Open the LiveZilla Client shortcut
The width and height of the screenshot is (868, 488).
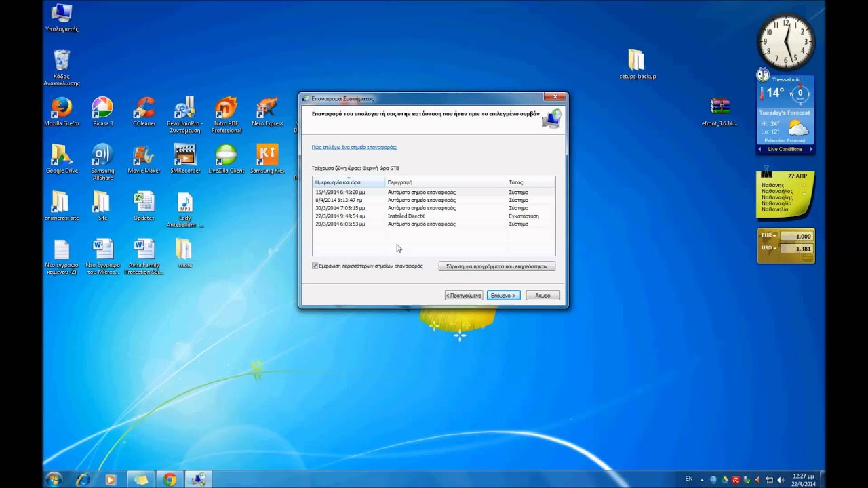pyautogui.click(x=226, y=159)
